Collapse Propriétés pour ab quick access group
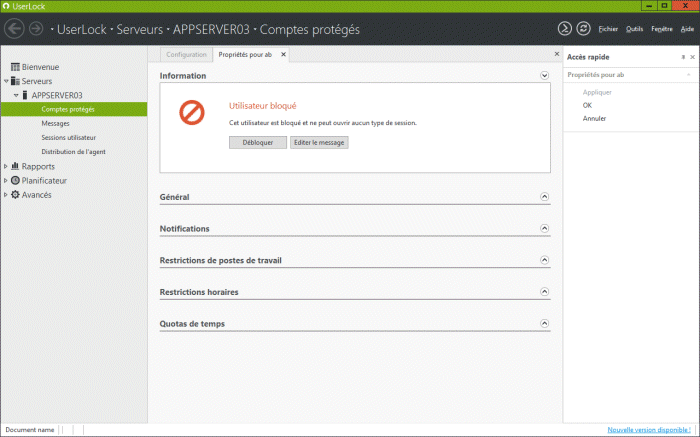700x437 pixels. [x=688, y=75]
